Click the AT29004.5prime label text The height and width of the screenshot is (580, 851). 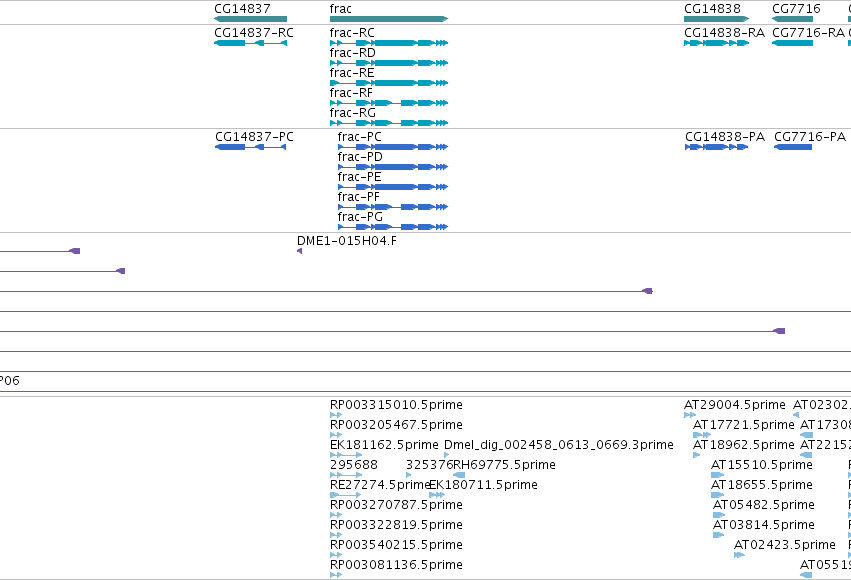pos(735,405)
